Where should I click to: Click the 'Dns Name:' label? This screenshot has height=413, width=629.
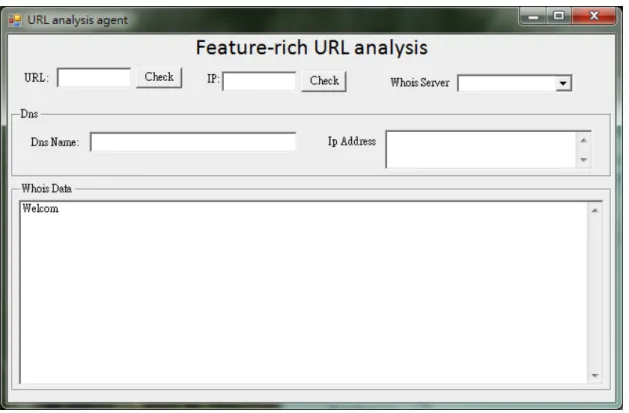pos(55,142)
